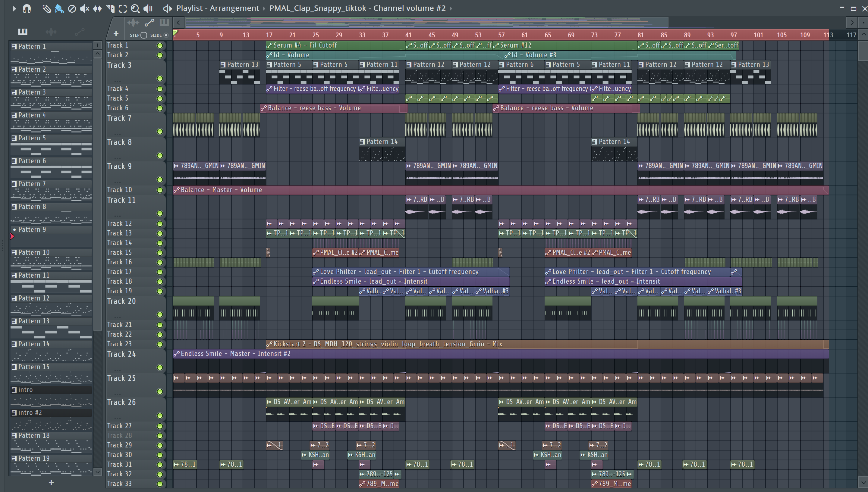Select Serum #4 - Fil Cutoff automation clip
Screen dimensions: 868x492
335,45
